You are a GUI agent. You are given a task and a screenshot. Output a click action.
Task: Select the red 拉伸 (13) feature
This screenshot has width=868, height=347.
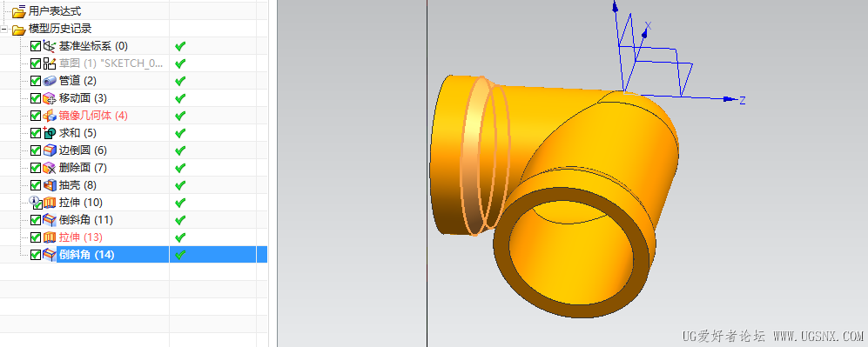(x=81, y=237)
